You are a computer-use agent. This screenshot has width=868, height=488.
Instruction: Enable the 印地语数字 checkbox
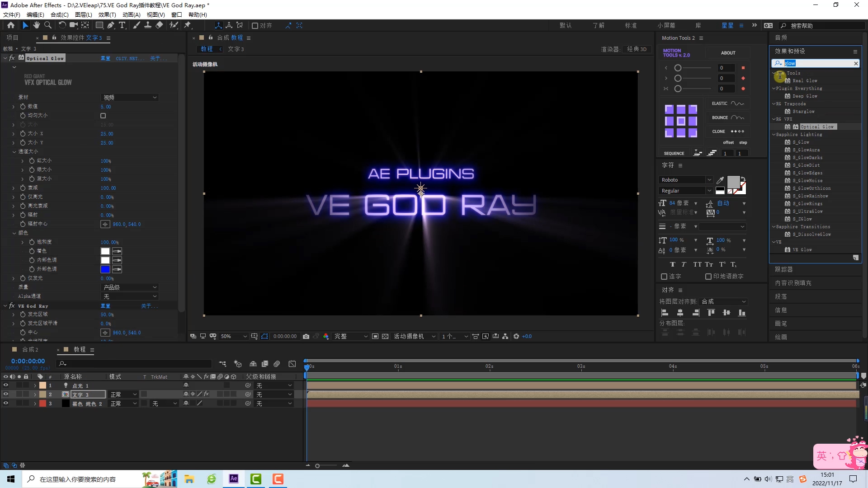[x=708, y=277]
